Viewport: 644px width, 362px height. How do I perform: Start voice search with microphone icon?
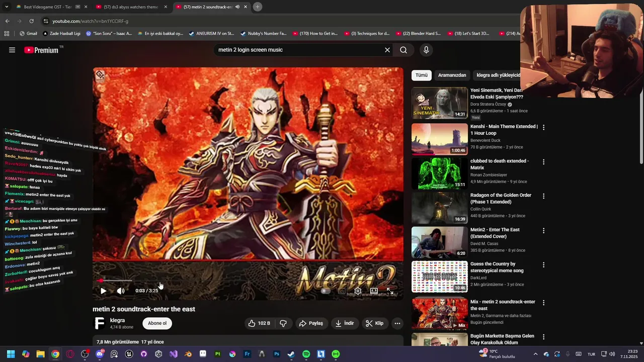click(x=426, y=50)
